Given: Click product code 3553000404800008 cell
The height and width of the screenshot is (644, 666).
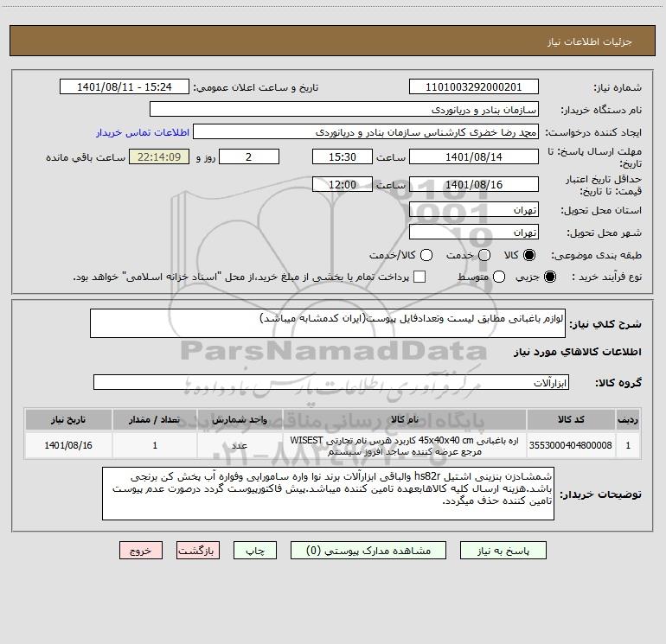Looking at the screenshot, I should (x=571, y=445).
